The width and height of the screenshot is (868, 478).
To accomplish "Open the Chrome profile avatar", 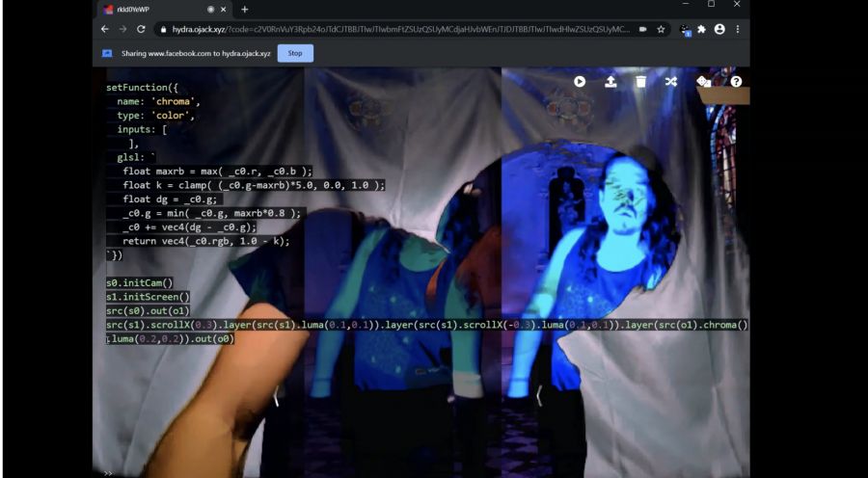I will pos(719,29).
